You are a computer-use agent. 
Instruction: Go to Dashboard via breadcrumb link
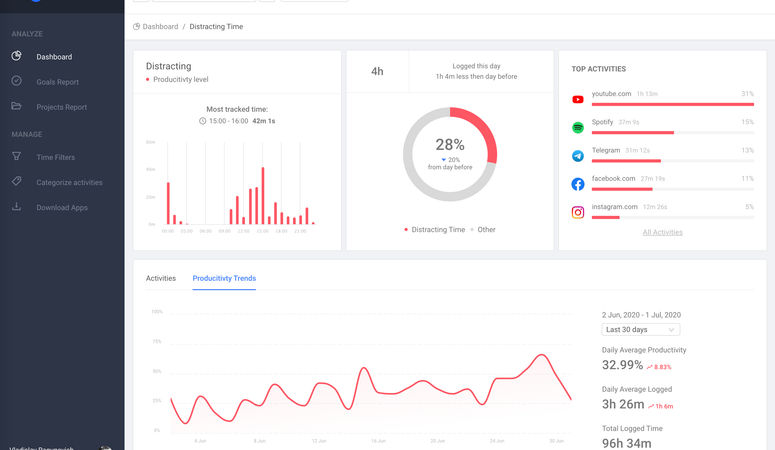click(160, 27)
